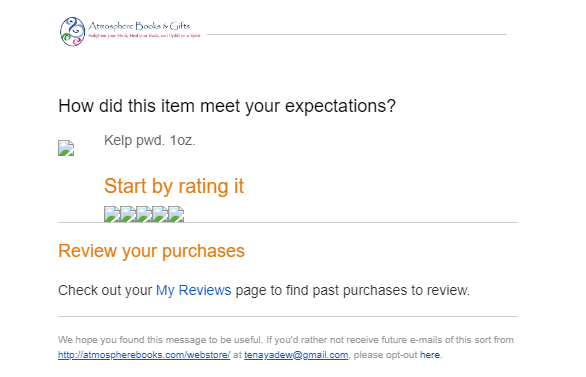Click the Start by rating it heading

174,186
